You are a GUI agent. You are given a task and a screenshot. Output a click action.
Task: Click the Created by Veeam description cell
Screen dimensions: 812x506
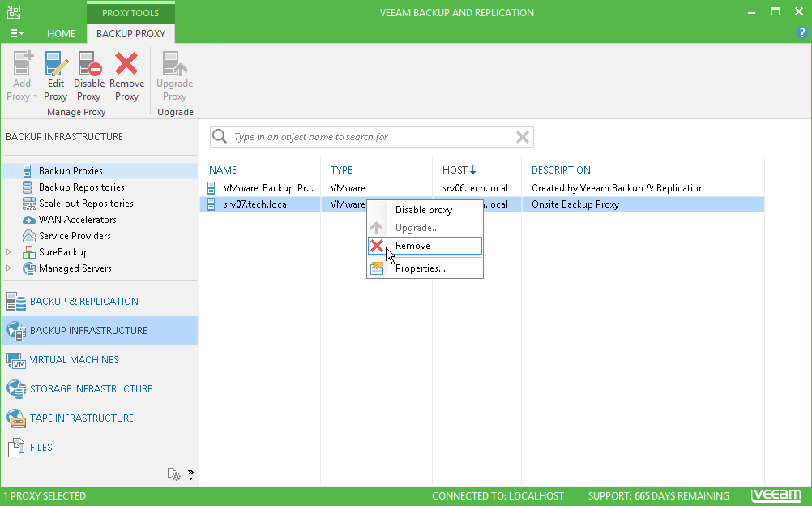(x=618, y=188)
